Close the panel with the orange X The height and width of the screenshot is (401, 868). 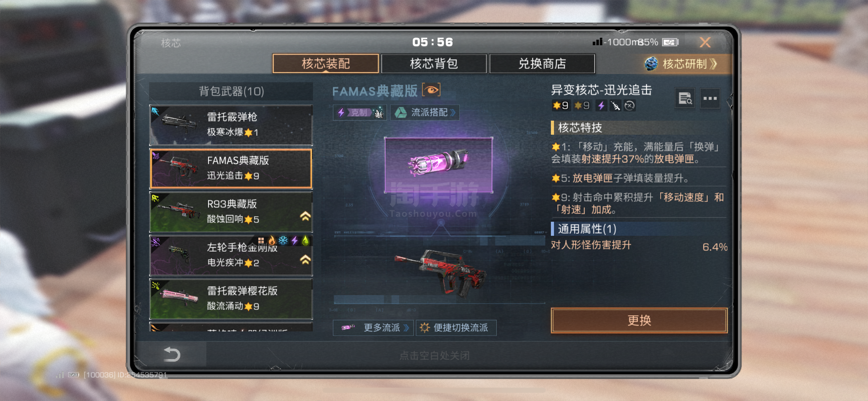pyautogui.click(x=705, y=42)
